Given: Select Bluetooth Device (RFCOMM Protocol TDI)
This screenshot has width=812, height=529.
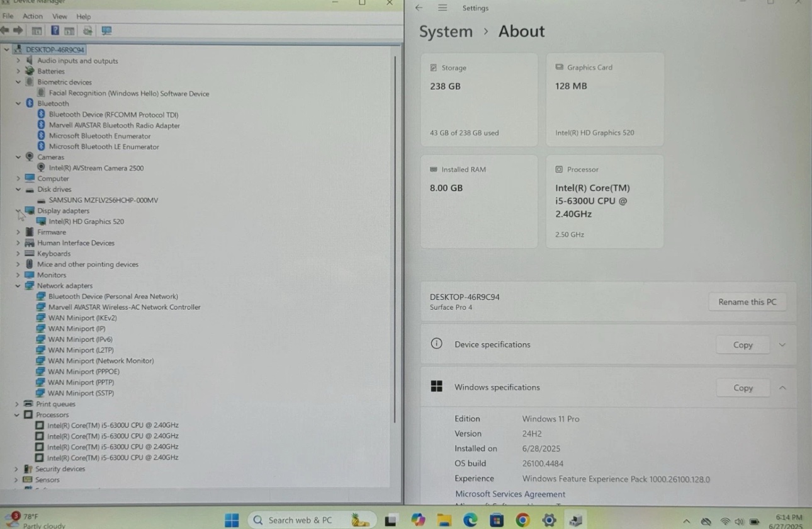Looking at the screenshot, I should (x=113, y=115).
